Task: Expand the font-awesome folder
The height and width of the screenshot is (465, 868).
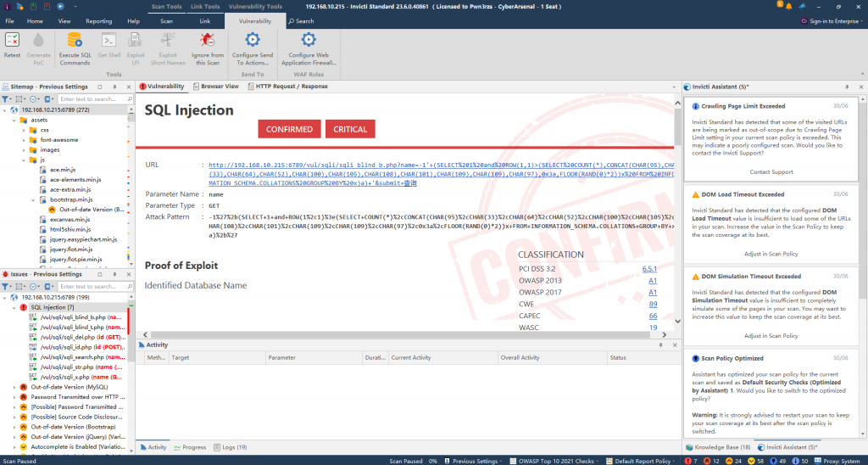Action: [x=24, y=140]
